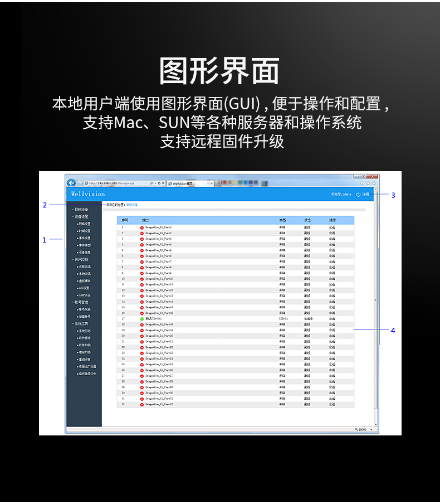This screenshot has height=504, width=440.
Task: Click the search magnifier in address bar
Action: tap(151, 183)
